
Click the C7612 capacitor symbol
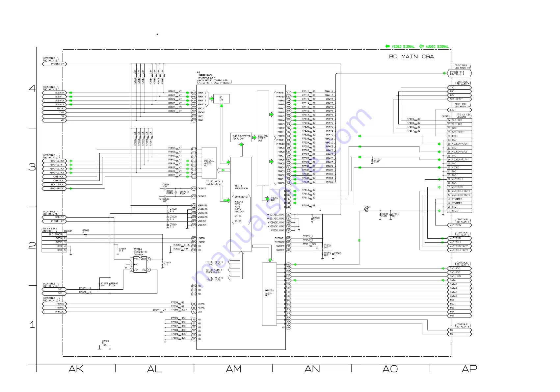click(x=163, y=263)
